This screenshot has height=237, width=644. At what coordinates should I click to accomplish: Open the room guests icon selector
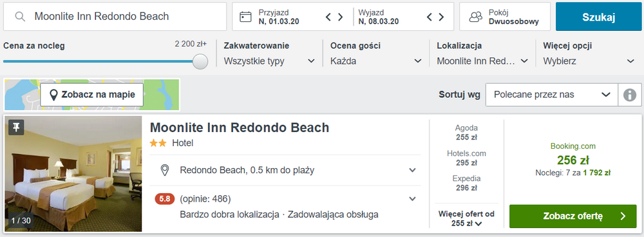pyautogui.click(x=476, y=17)
